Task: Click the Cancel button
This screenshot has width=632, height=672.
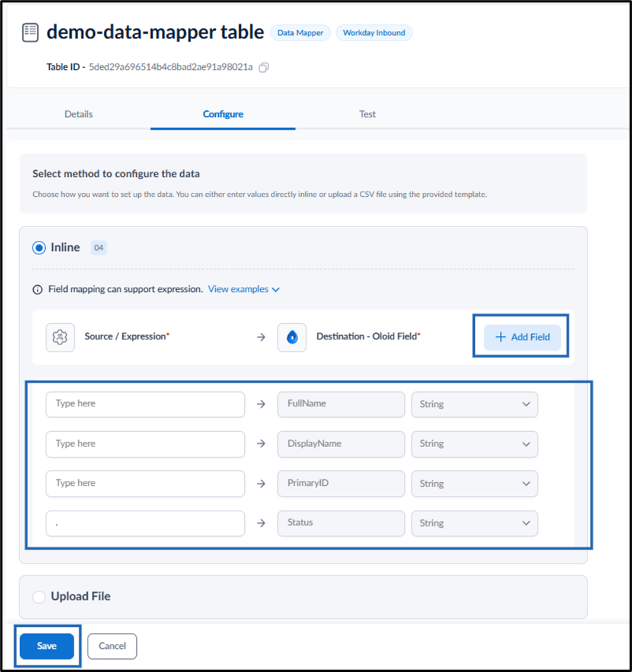Action: pyautogui.click(x=112, y=646)
